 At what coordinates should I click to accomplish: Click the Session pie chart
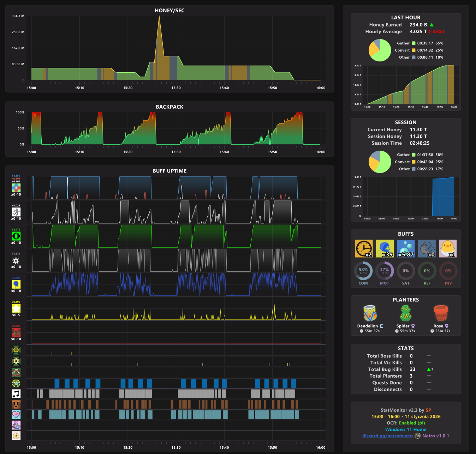380,162
